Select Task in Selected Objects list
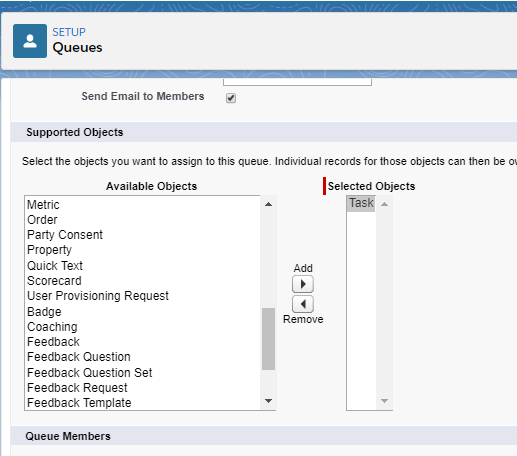The height and width of the screenshot is (456, 517). (361, 203)
